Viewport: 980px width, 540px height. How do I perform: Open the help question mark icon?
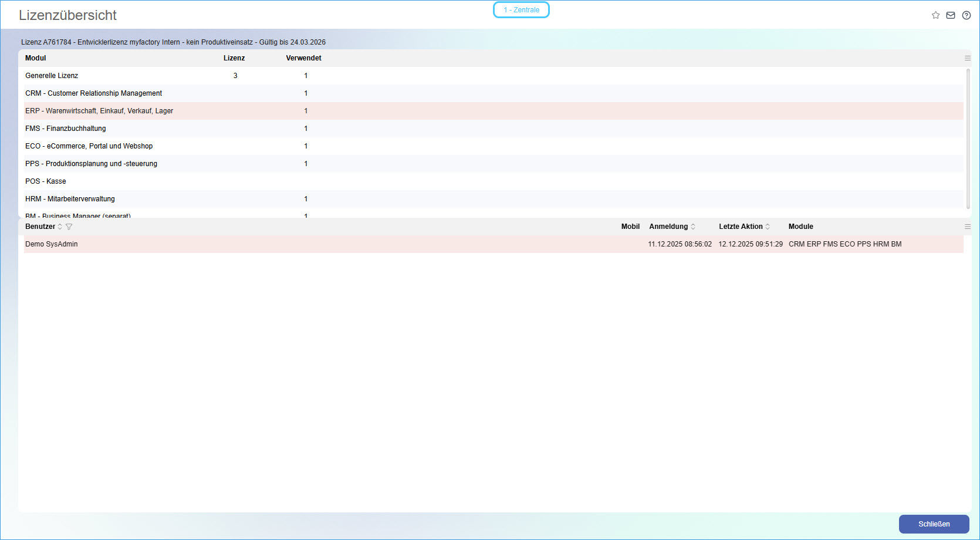[x=967, y=15]
